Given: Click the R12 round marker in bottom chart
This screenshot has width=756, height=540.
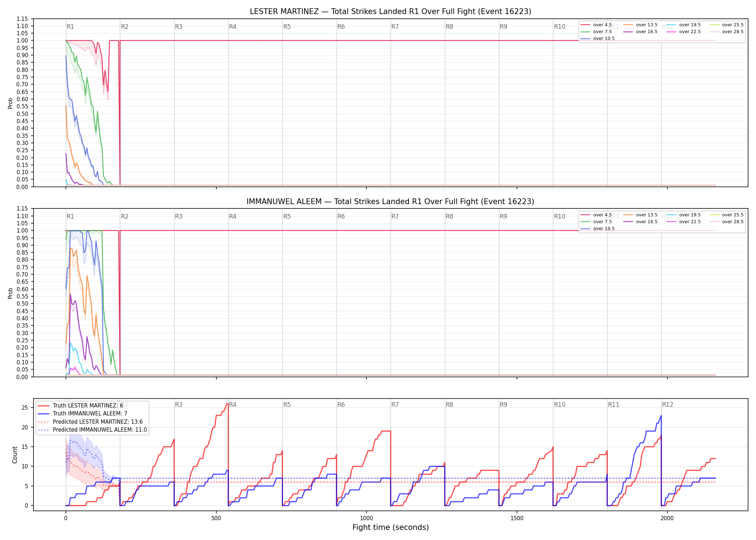Looking at the screenshot, I should (667, 405).
